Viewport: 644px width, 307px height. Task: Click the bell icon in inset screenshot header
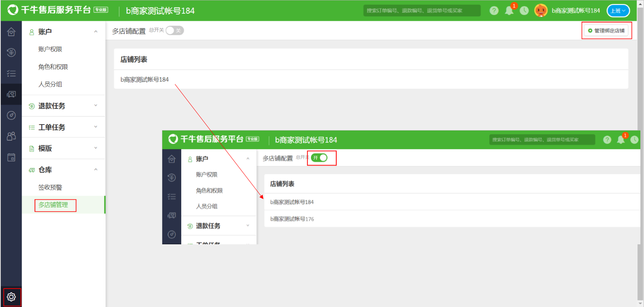621,139
